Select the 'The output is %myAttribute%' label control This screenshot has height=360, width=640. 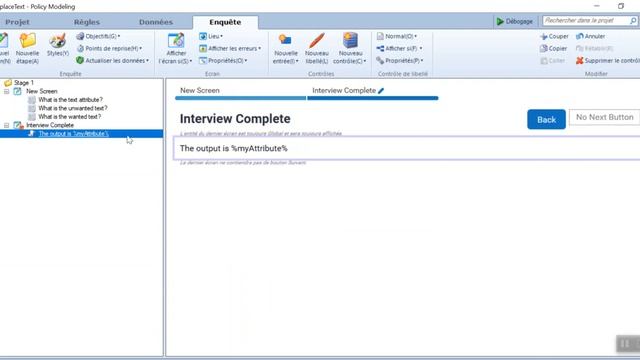point(407,148)
